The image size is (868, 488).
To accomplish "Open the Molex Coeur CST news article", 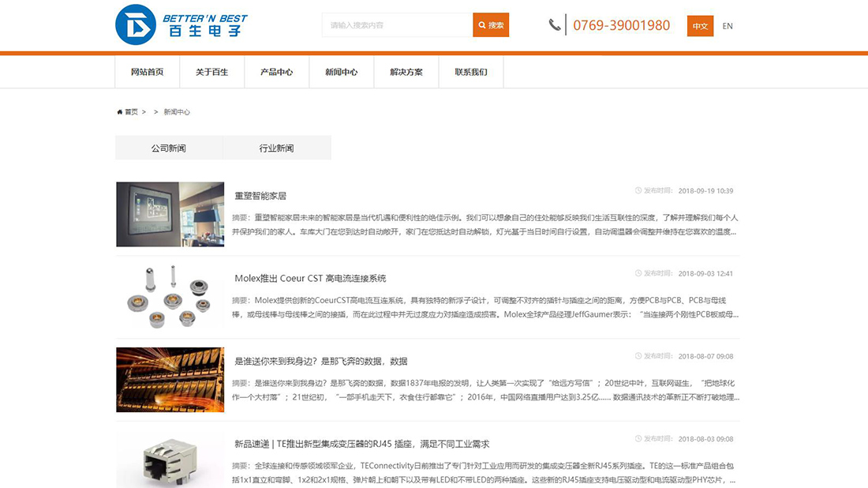I will click(311, 277).
